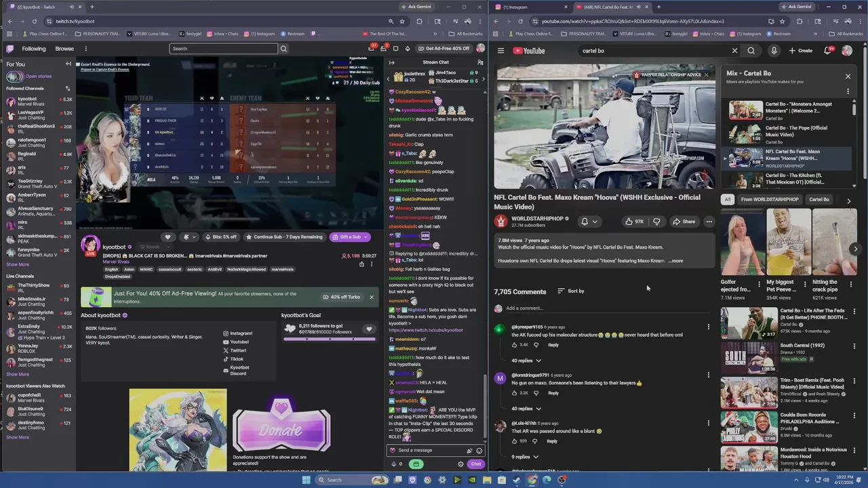Screen dimensions: 868x488
Task: Go to YouTube home via logo
Action: coord(529,51)
